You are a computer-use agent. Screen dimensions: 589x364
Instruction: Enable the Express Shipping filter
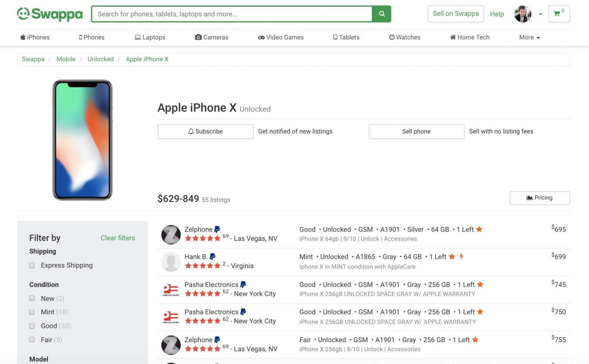click(x=31, y=265)
